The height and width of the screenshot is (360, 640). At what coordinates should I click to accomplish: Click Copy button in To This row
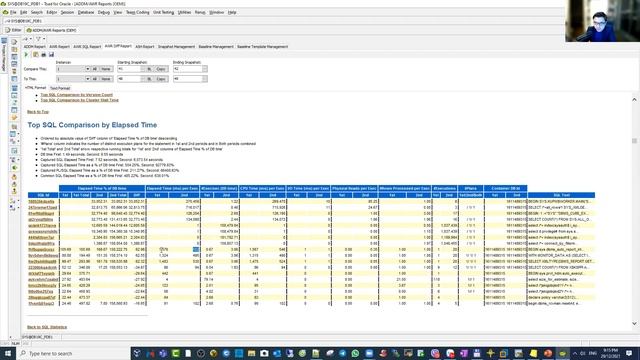pyautogui.click(x=161, y=79)
